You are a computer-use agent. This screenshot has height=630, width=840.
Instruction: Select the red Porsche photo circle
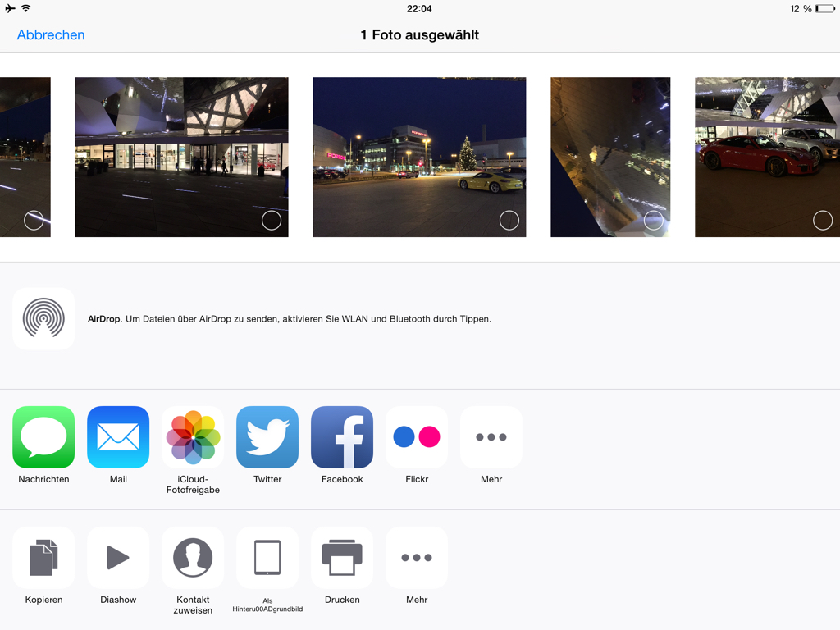pos(822,220)
